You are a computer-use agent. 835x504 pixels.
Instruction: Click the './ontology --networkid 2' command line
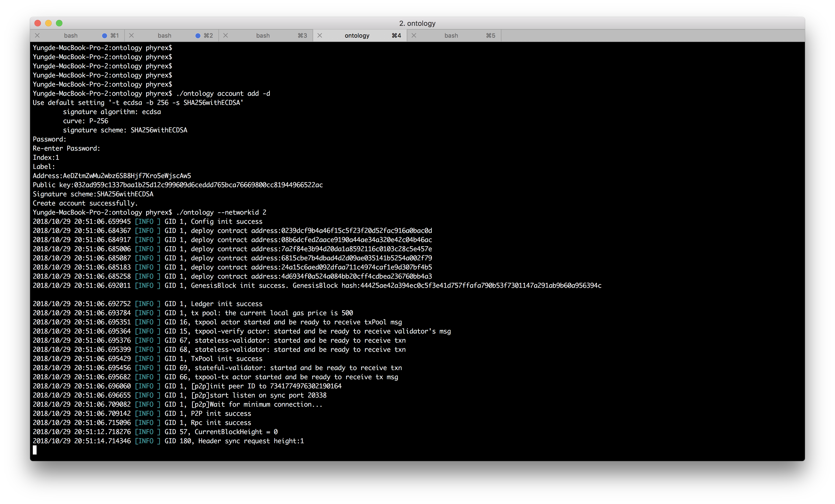point(221,212)
